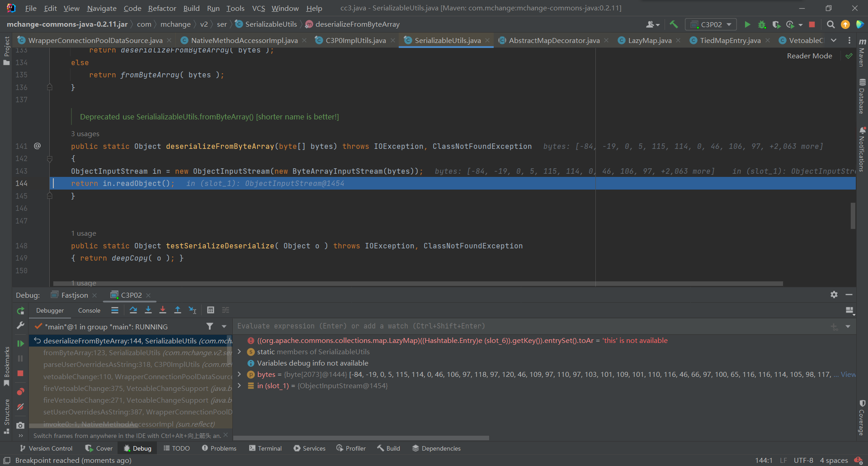Click the debugger layout settings icon
This screenshot has width=868, height=466.
[x=849, y=310]
